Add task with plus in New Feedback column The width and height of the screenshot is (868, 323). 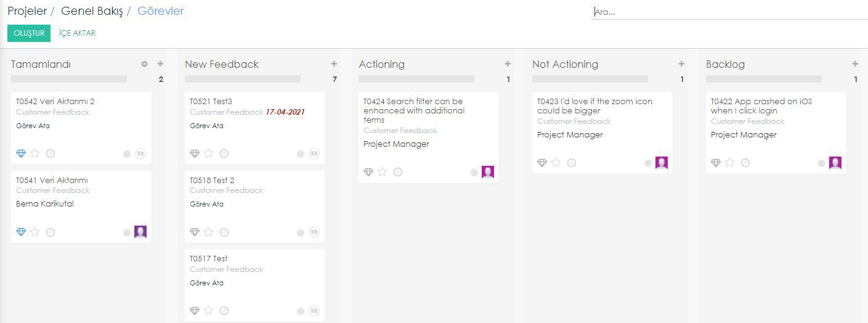[x=334, y=64]
